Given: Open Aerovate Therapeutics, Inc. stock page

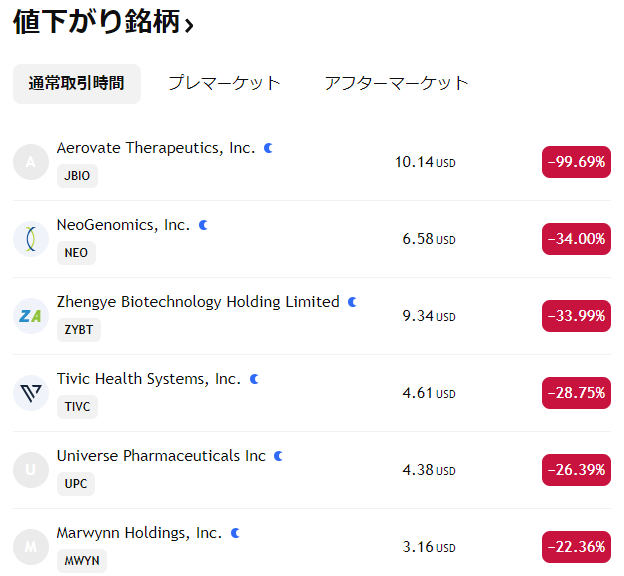Looking at the screenshot, I should (x=156, y=148).
